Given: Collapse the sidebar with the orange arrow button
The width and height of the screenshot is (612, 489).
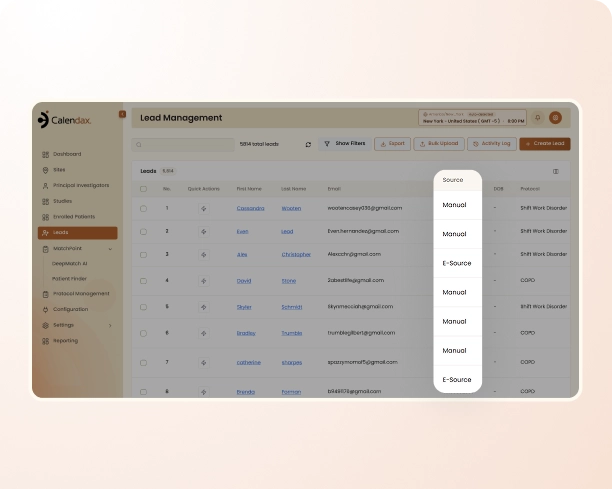Looking at the screenshot, I should pos(122,114).
